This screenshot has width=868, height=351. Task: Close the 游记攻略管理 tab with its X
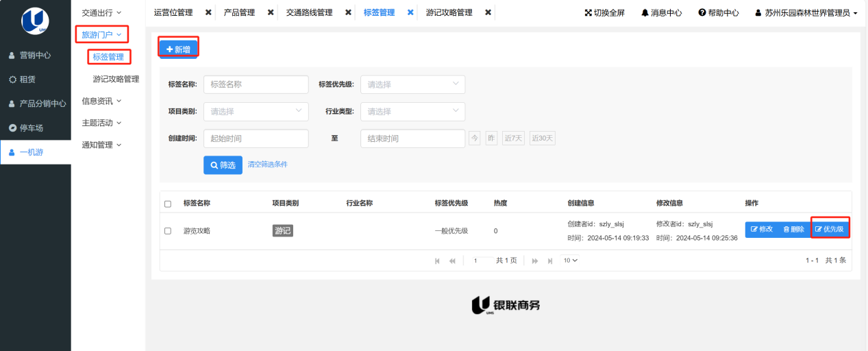point(488,12)
